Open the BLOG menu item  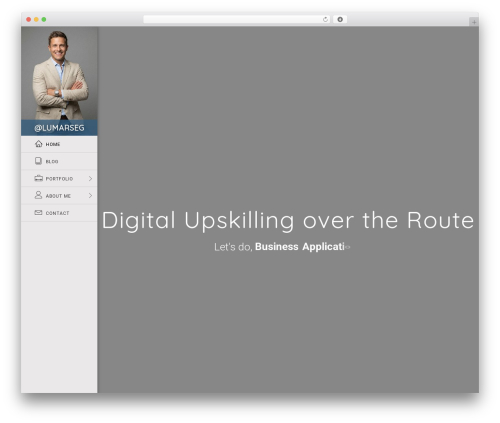[x=59, y=161]
